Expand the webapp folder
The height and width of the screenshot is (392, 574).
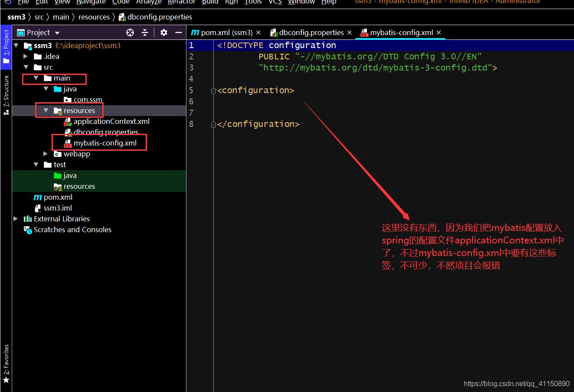click(46, 154)
